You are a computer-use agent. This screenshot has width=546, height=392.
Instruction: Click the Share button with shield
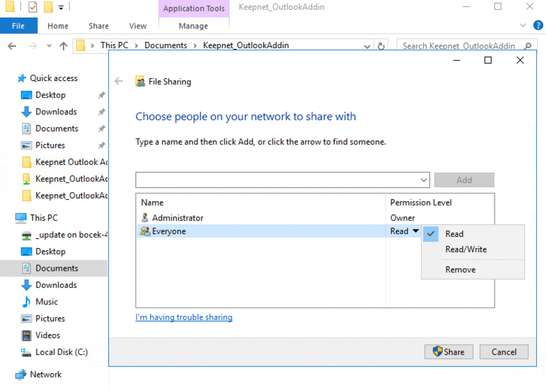click(448, 352)
